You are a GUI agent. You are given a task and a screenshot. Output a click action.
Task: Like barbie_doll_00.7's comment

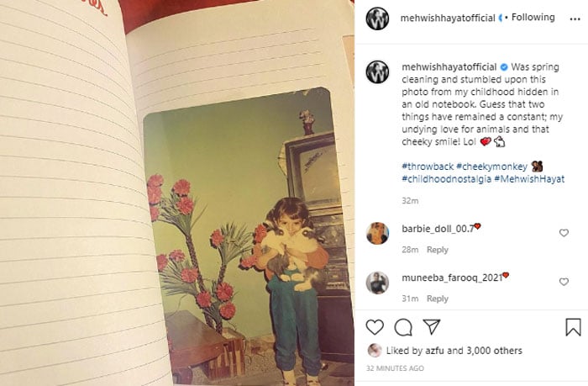(564, 233)
